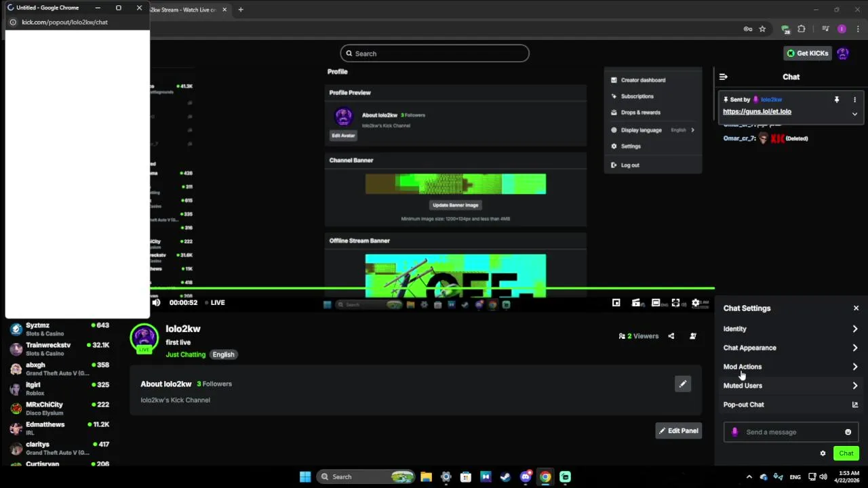Image resolution: width=868 pixels, height=488 pixels.
Task: Open Chrome extensions puzzle menu
Action: coord(802,29)
